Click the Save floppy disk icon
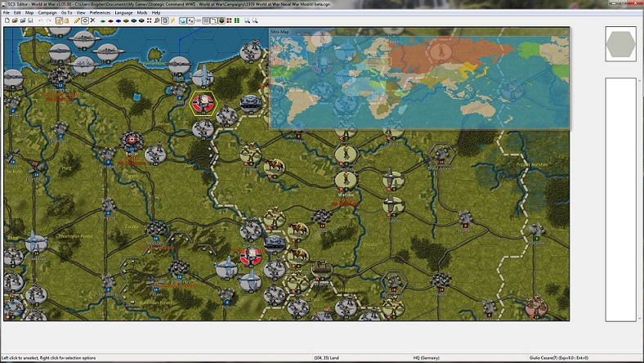This screenshot has width=644, height=363. 30,20
